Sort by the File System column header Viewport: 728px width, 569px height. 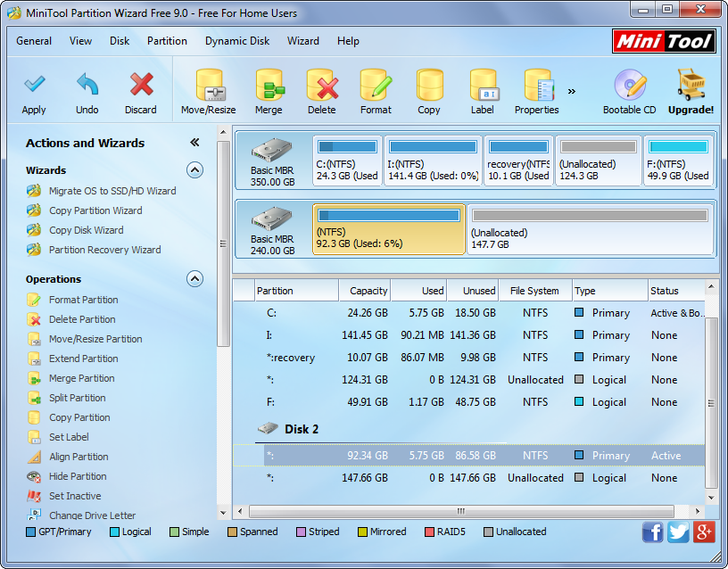(x=535, y=291)
